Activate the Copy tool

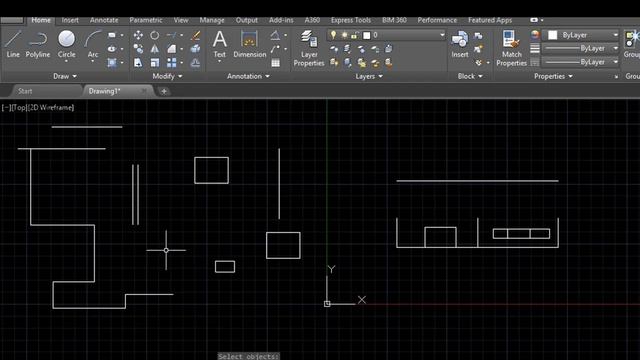pyautogui.click(x=138, y=49)
